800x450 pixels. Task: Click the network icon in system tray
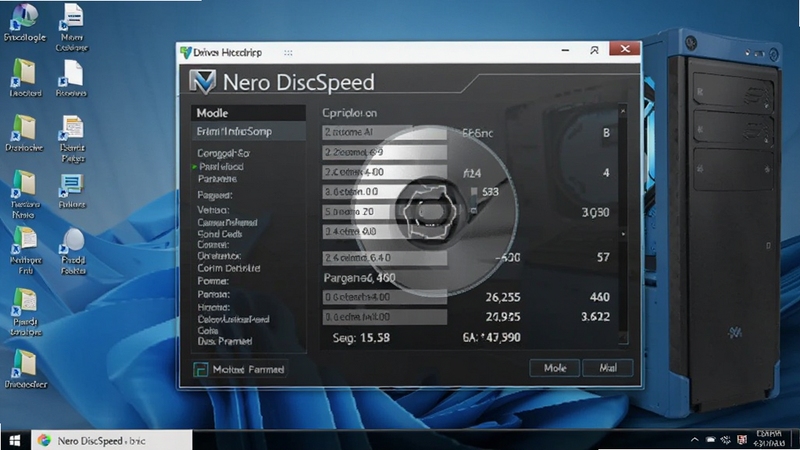tap(726, 439)
